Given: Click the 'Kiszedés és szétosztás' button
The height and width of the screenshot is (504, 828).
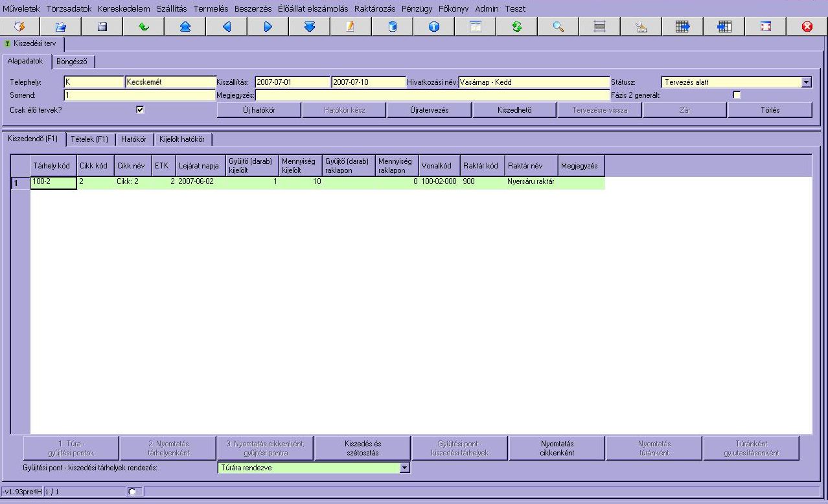Looking at the screenshot, I should (x=362, y=448).
